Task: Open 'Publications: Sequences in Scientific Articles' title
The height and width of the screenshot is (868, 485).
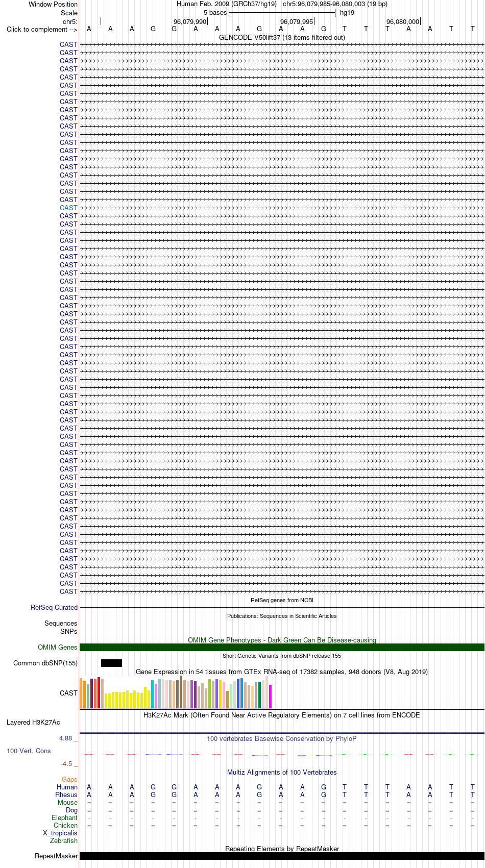Action: point(282,616)
